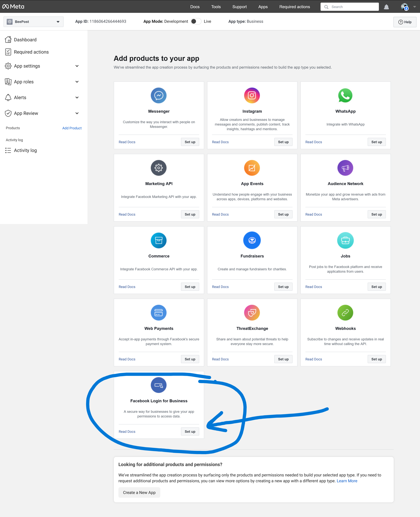Image resolution: width=420 pixels, height=517 pixels.
Task: Click the Required actions checklist icon
Action: click(x=8, y=52)
